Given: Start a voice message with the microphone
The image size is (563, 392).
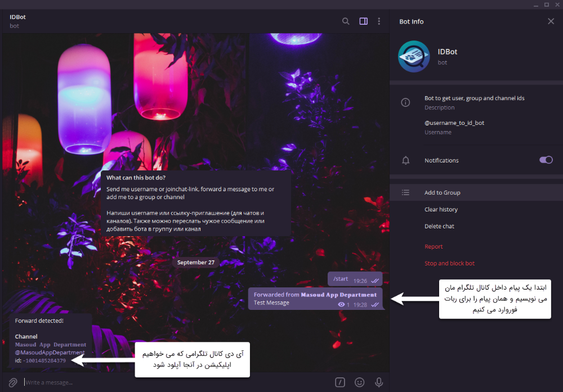Looking at the screenshot, I should (379, 382).
